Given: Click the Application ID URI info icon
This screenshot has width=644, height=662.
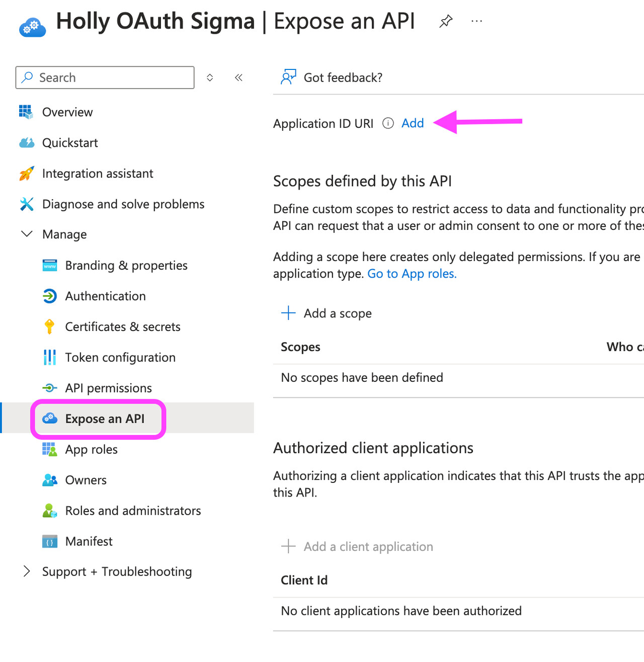Looking at the screenshot, I should tap(388, 123).
